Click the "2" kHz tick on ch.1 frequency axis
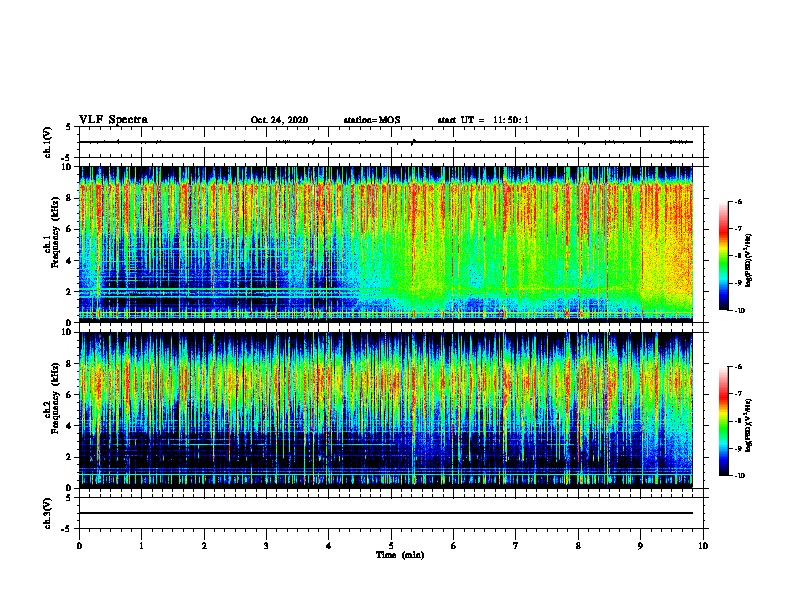This screenshot has height=612, width=792. pyautogui.click(x=69, y=292)
